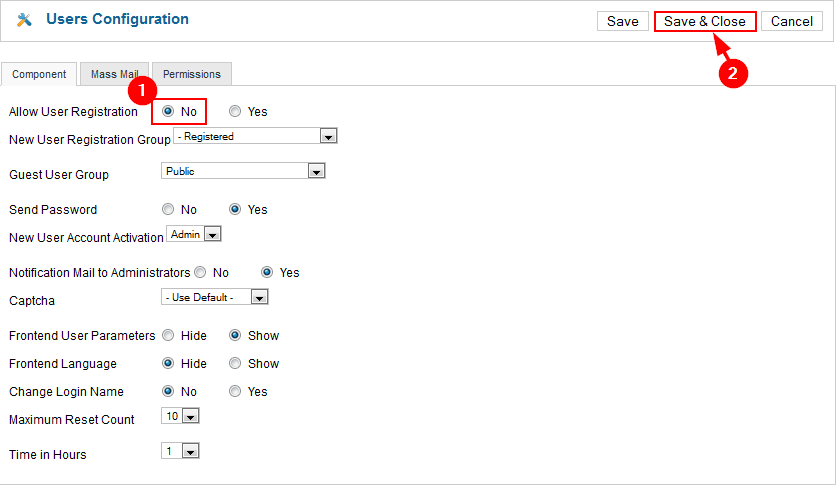Enable Change Login Name with Yes
The height and width of the screenshot is (485, 836).
[x=235, y=392]
